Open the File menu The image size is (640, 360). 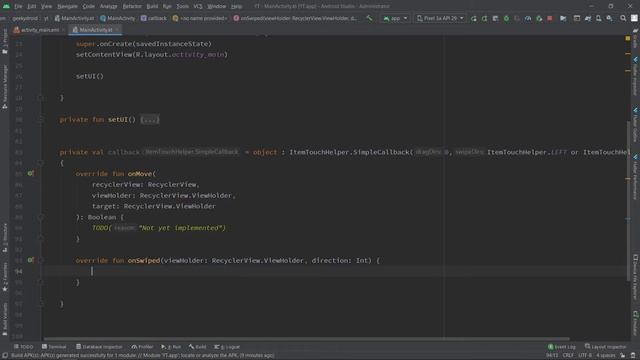(18, 6)
